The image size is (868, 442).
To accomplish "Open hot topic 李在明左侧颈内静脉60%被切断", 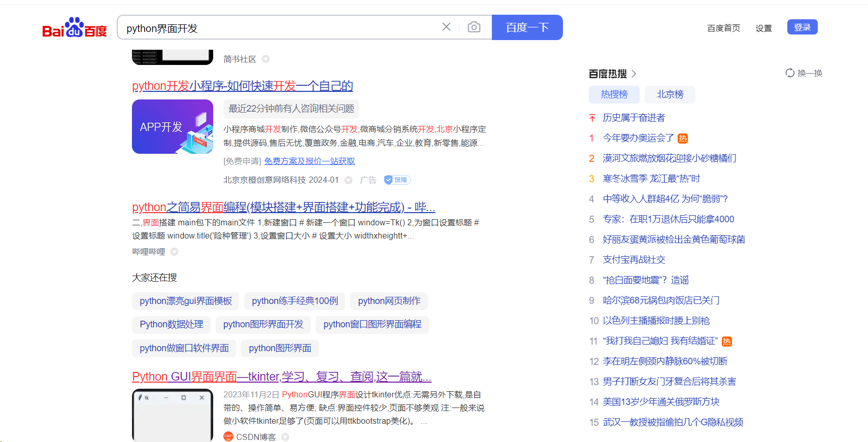I will 665,361.
